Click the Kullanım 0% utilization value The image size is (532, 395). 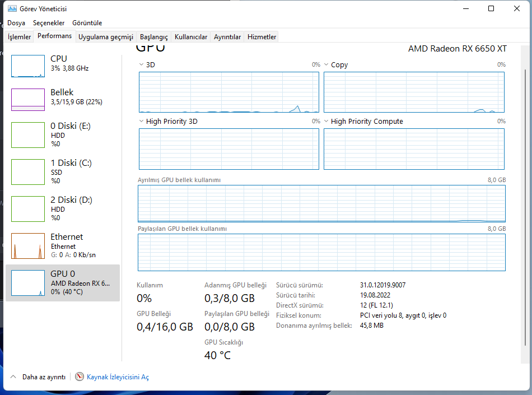(144, 298)
